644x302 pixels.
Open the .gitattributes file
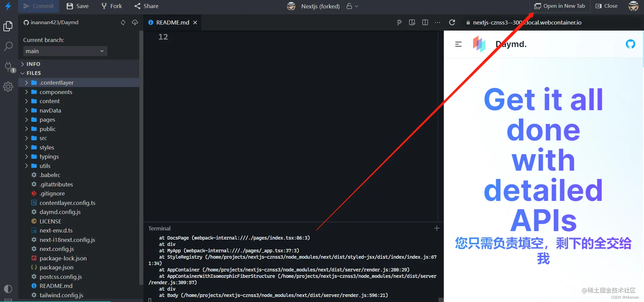pos(79,184)
